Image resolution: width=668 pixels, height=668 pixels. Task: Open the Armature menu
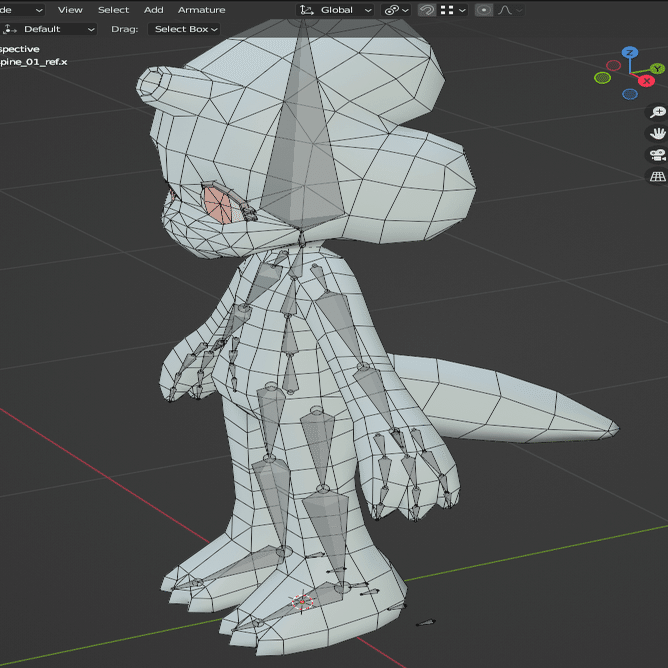(202, 10)
